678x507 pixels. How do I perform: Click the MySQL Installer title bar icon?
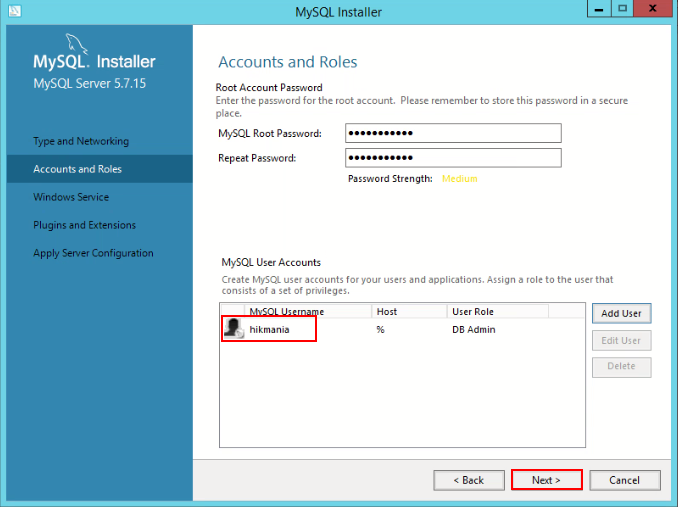[14, 11]
